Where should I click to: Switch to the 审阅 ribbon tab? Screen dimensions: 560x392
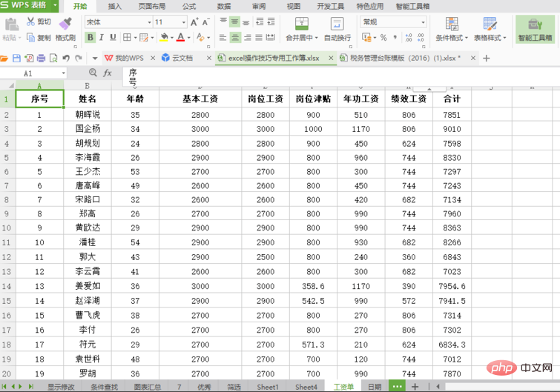click(x=259, y=6)
